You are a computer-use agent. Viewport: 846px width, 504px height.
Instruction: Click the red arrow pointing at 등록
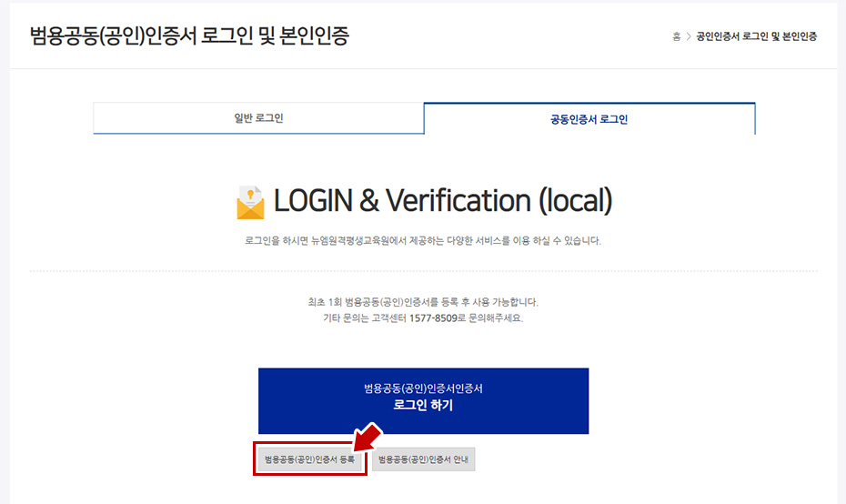[x=371, y=434]
